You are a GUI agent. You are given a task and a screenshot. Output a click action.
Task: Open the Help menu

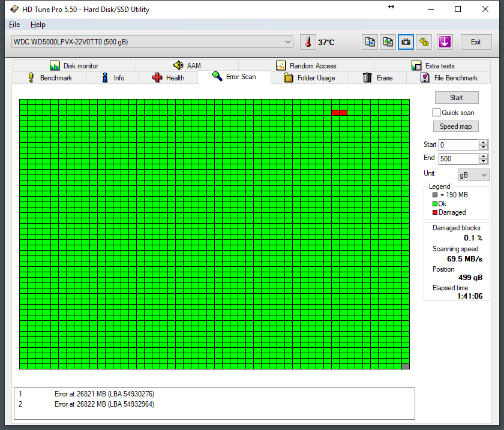[x=38, y=25]
